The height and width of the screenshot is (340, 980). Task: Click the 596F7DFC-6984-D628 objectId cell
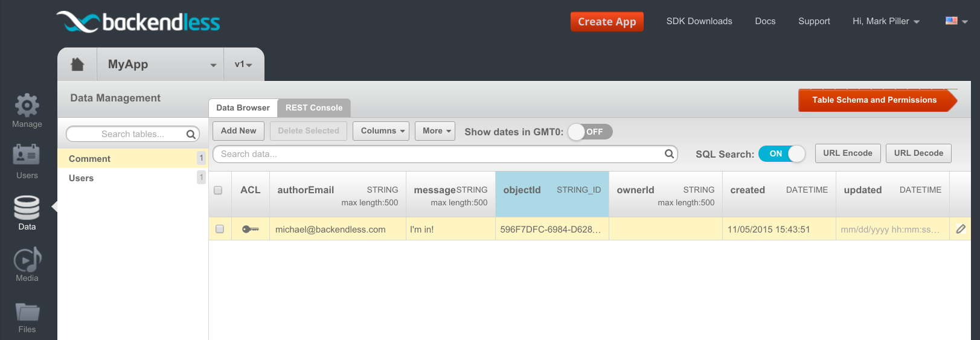tap(552, 229)
